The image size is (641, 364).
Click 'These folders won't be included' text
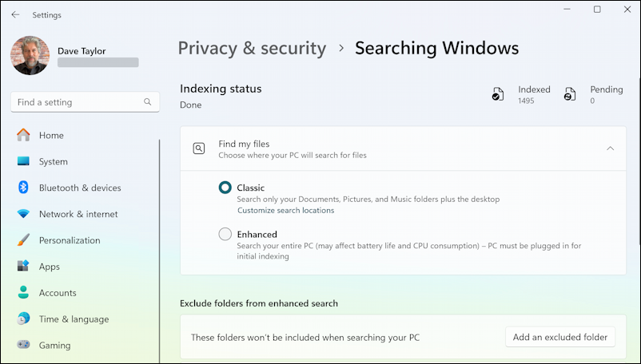point(305,338)
